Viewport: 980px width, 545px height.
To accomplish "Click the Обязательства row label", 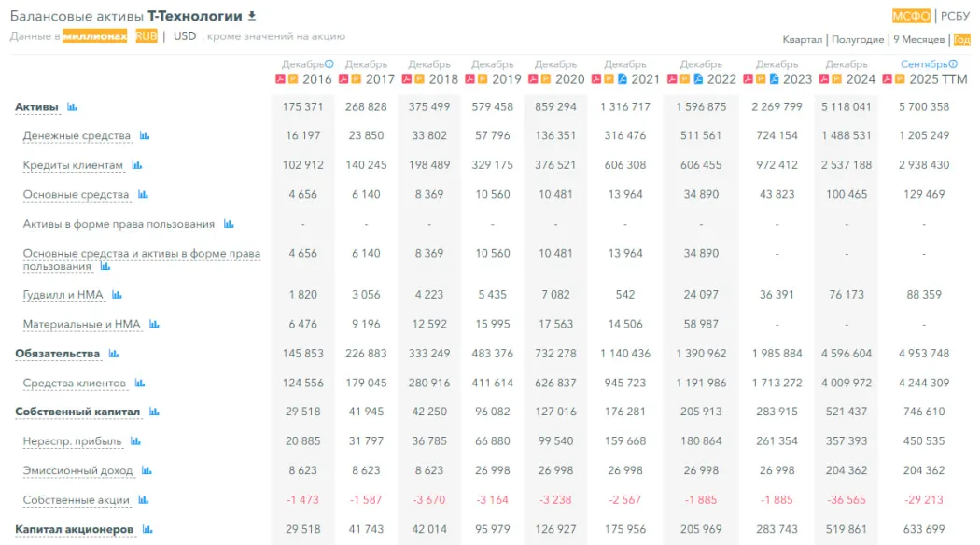I will pos(57,354).
